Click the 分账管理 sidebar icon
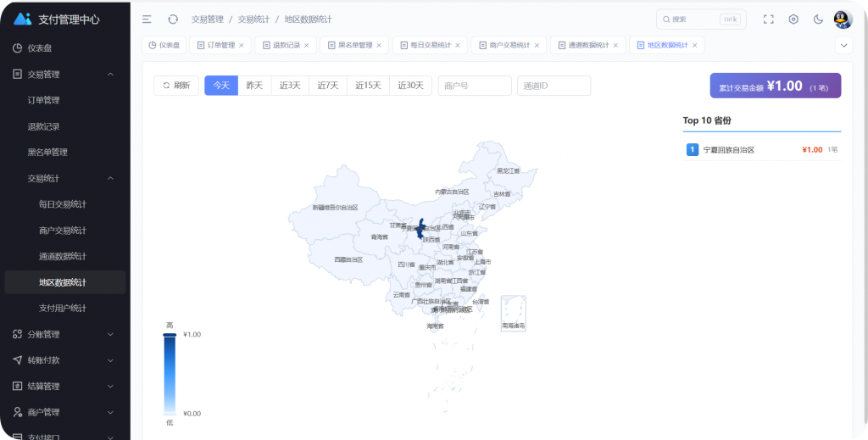868x440 pixels. (x=17, y=334)
